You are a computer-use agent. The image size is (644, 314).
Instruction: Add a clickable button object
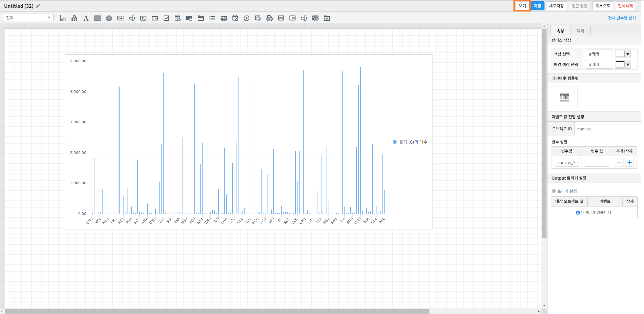click(189, 18)
